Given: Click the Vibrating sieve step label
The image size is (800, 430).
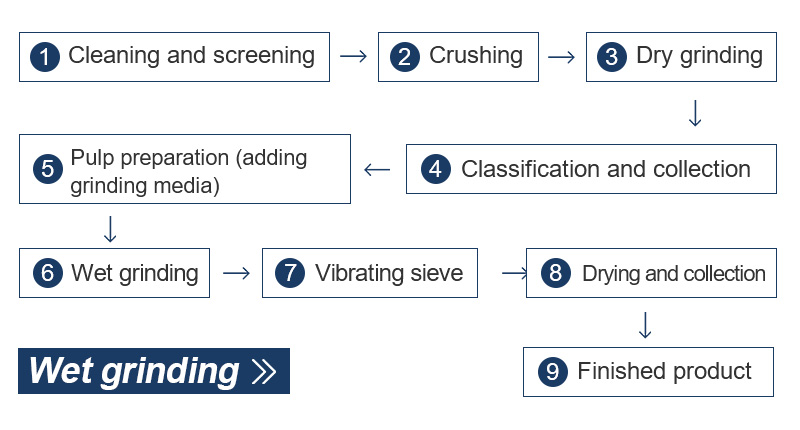Looking at the screenshot, I should coord(389,273).
